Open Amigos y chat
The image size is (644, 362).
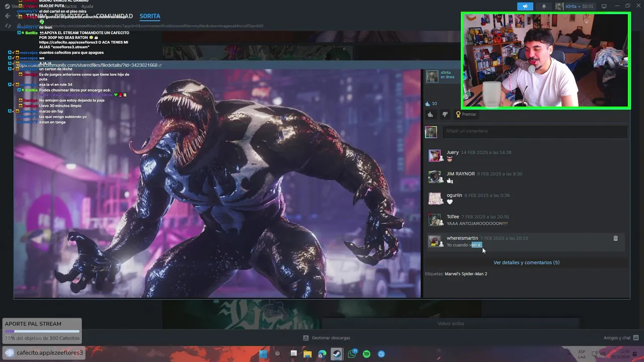point(621,338)
